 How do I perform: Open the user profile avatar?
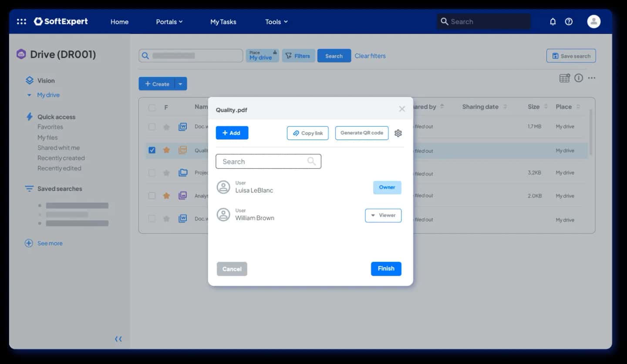593,21
